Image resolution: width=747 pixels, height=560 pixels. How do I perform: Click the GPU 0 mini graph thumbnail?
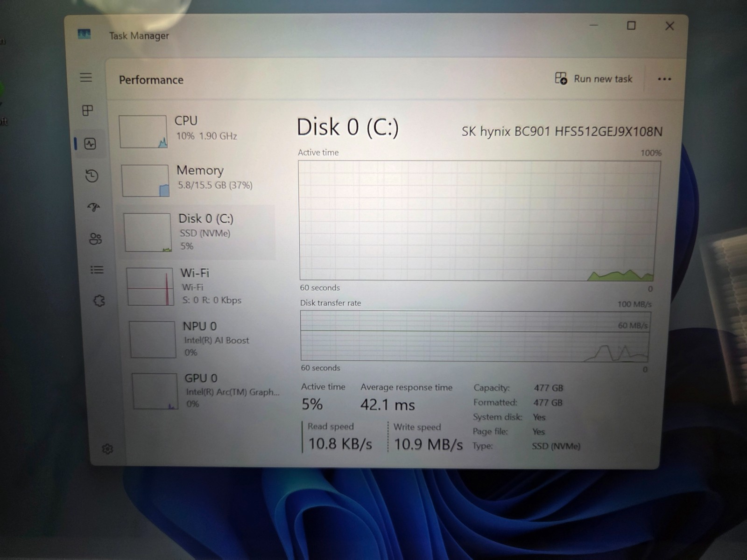tap(155, 391)
